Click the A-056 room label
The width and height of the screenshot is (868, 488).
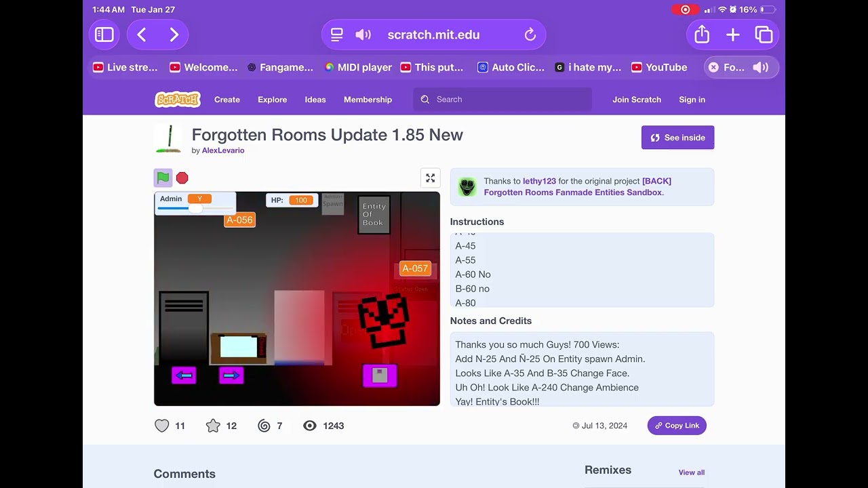[239, 220]
